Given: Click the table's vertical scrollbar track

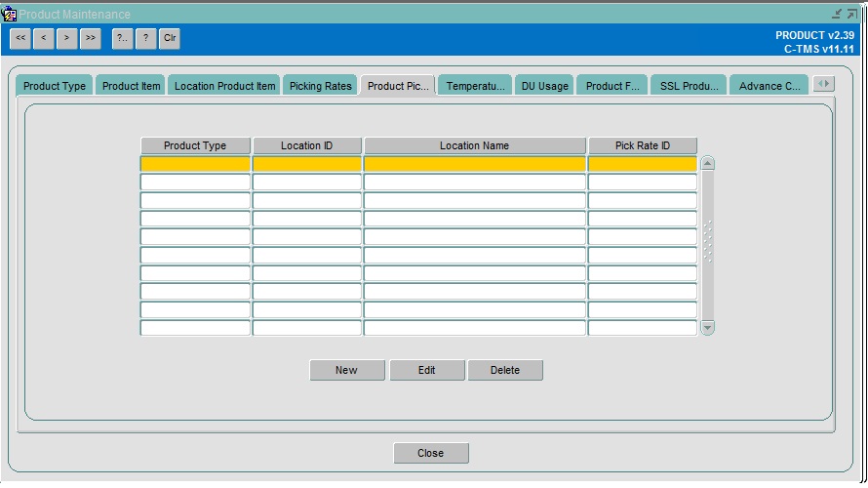Looking at the screenshot, I should click(x=707, y=245).
